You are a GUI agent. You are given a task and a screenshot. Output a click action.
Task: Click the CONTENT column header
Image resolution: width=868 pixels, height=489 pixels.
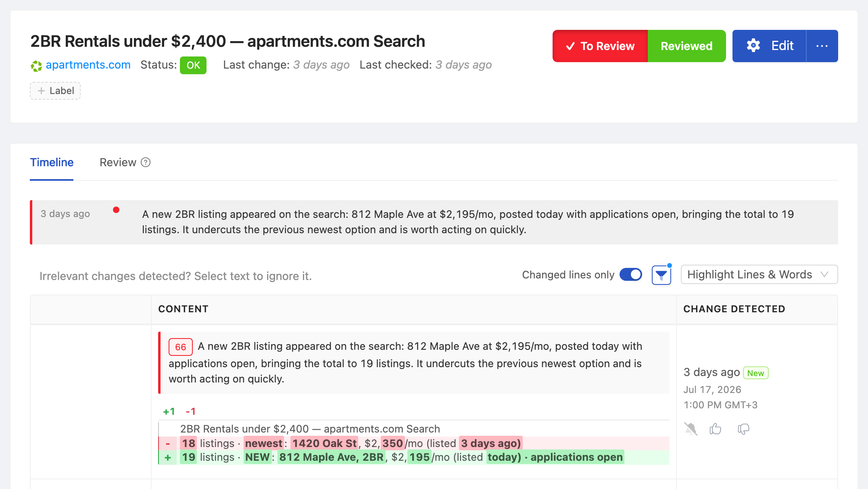183,309
